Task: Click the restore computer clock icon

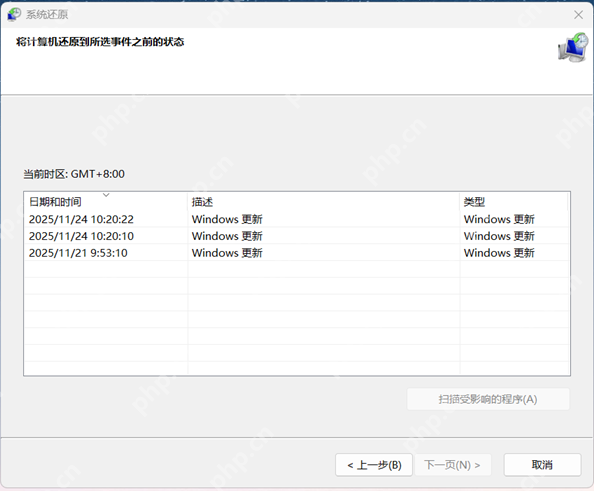Action: 573,48
